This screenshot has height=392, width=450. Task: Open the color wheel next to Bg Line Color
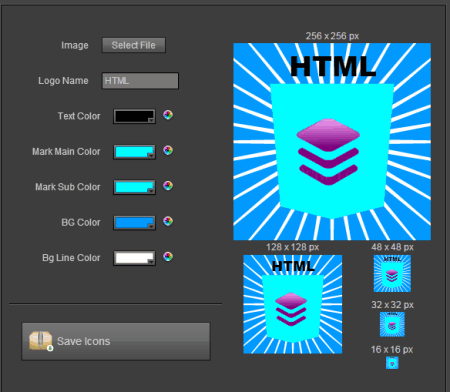click(x=168, y=257)
